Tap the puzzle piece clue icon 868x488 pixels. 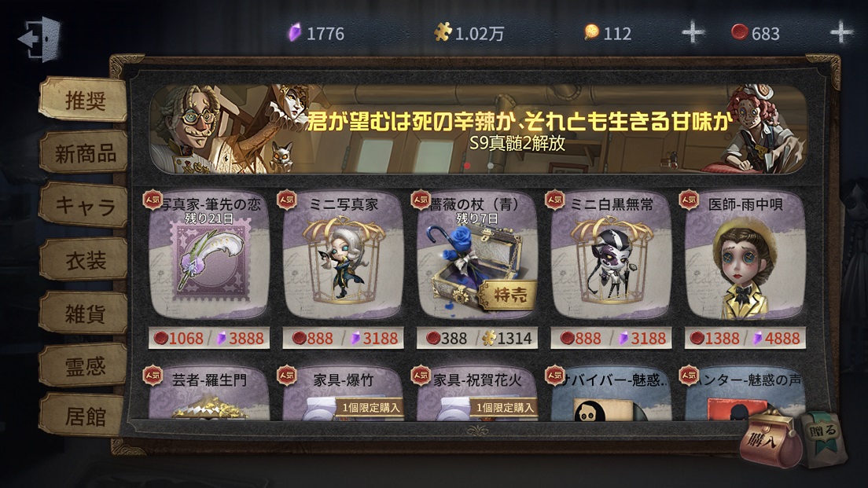pyautogui.click(x=443, y=32)
